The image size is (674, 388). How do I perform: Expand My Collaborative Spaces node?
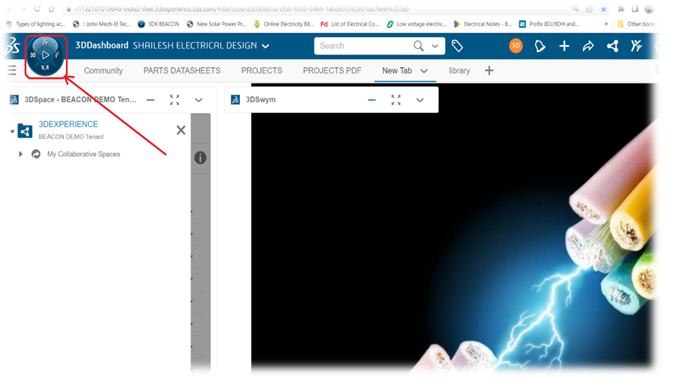click(20, 154)
